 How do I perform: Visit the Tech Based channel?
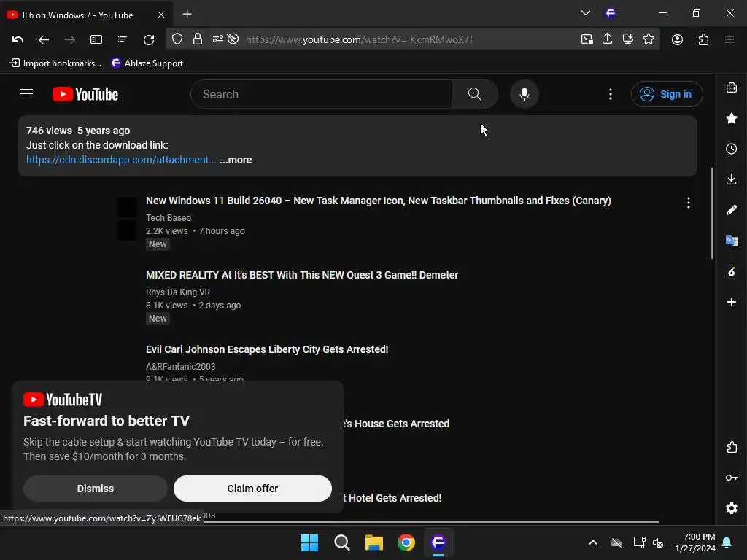tap(169, 217)
